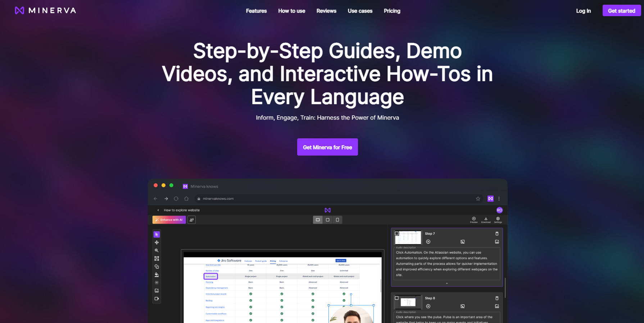Click the steps panel scrollbar
644x323 pixels.
coord(505,288)
